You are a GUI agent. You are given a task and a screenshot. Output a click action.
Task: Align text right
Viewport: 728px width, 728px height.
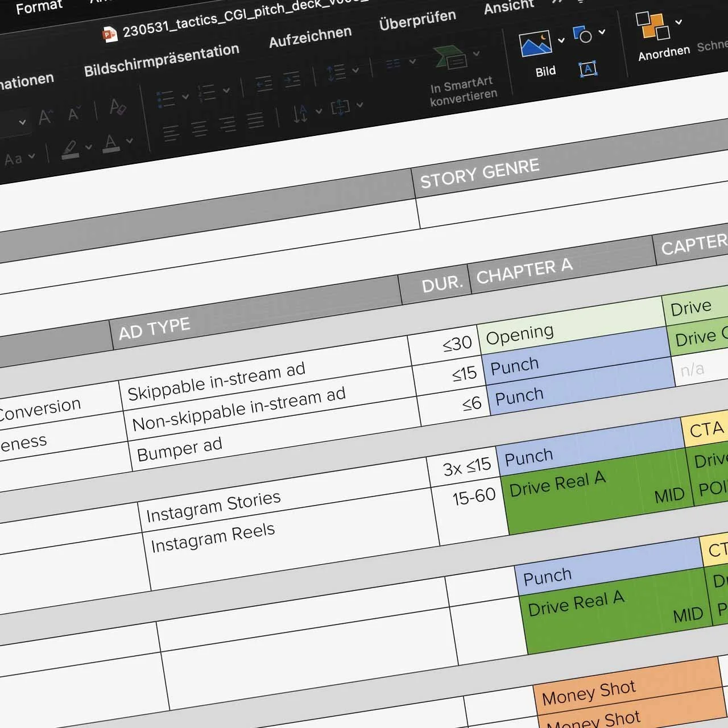coord(227,125)
